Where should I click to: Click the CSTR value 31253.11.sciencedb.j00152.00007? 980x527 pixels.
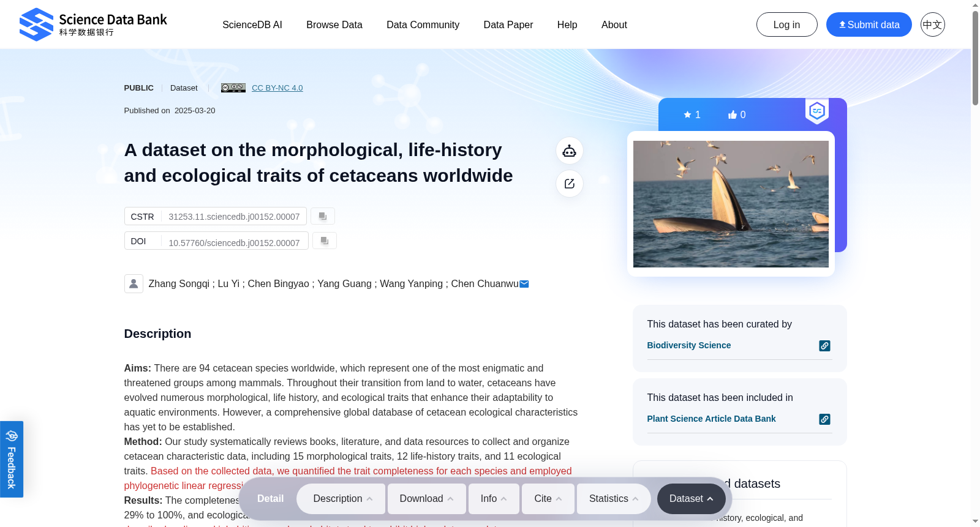click(x=235, y=217)
